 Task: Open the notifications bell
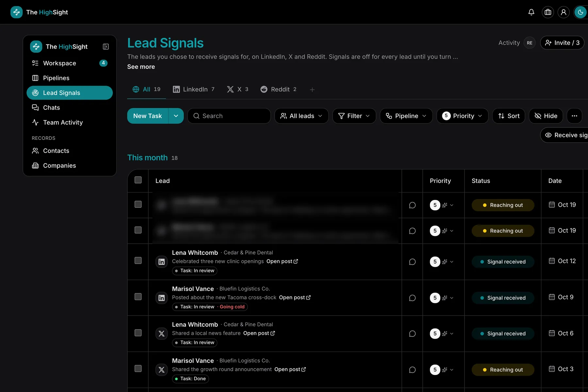531,12
